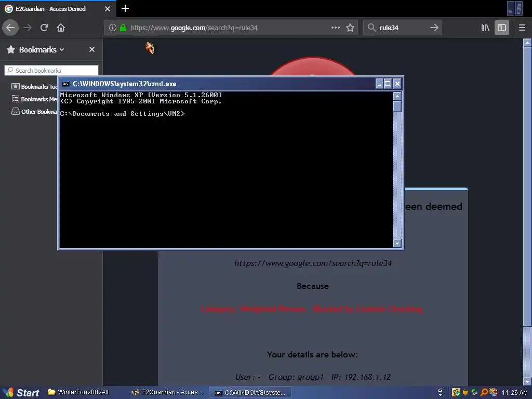This screenshot has height=399, width=532.
Task: Close the Bookmarks sidebar
Action: click(x=92, y=49)
